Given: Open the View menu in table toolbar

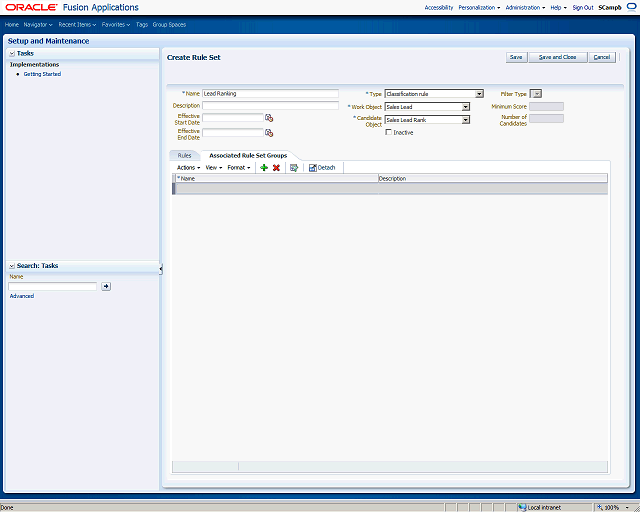Looking at the screenshot, I should pos(213,167).
